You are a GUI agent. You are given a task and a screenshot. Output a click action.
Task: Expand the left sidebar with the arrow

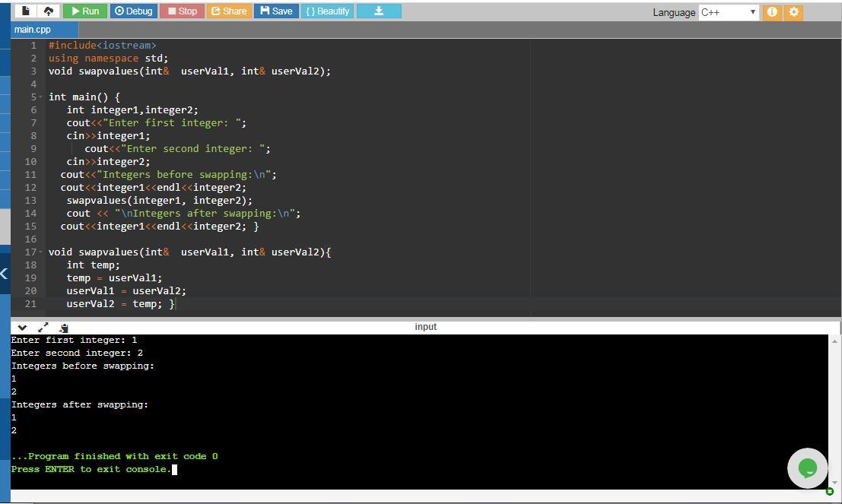(x=4, y=274)
